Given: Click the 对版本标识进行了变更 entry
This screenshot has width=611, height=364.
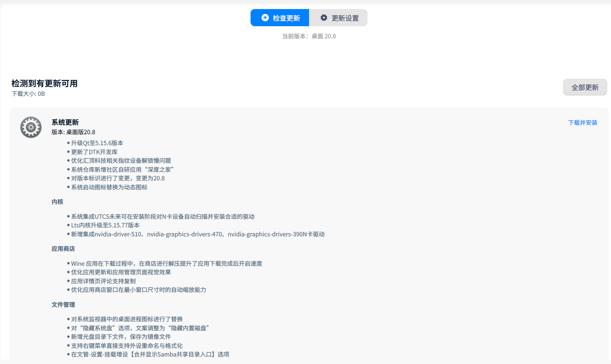Looking at the screenshot, I should 118,178.
